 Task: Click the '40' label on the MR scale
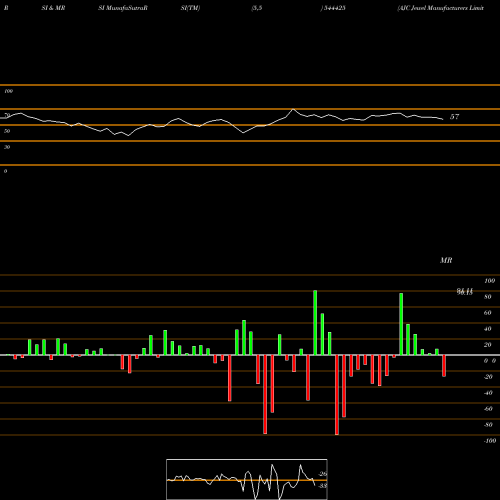[488, 329]
